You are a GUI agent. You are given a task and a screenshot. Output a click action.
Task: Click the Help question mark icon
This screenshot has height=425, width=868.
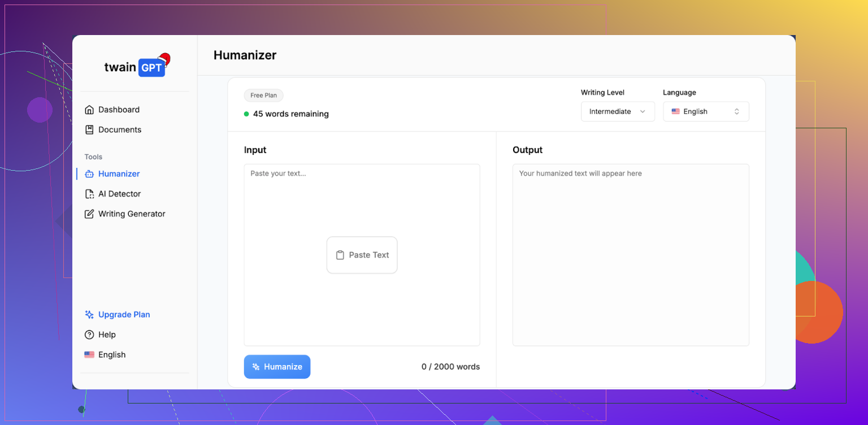coord(89,335)
